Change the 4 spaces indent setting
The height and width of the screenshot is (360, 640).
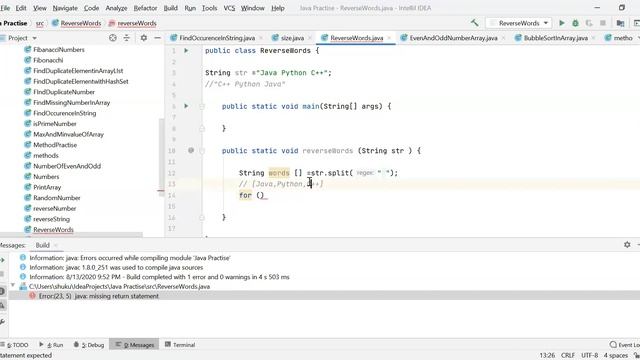click(616, 356)
